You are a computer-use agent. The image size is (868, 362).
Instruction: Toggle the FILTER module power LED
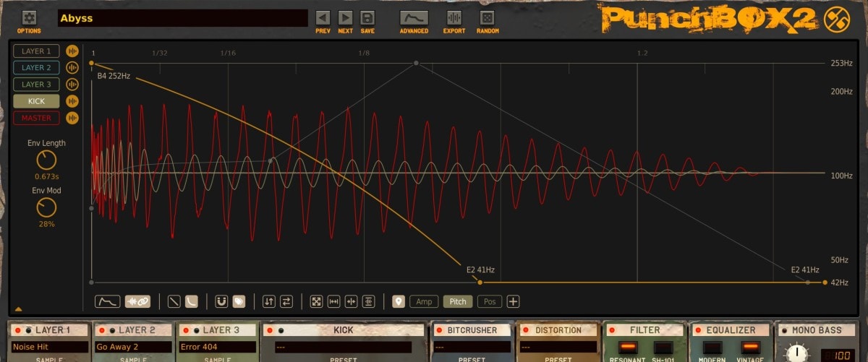click(610, 330)
